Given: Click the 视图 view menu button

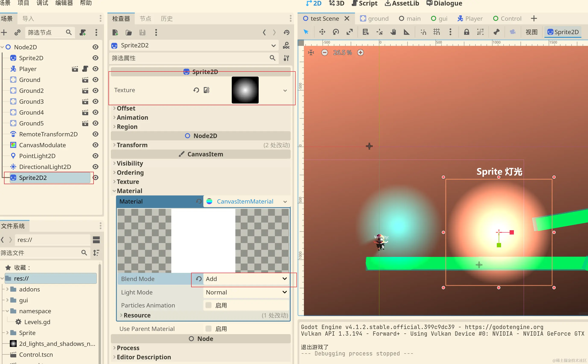Looking at the screenshot, I should tap(531, 32).
